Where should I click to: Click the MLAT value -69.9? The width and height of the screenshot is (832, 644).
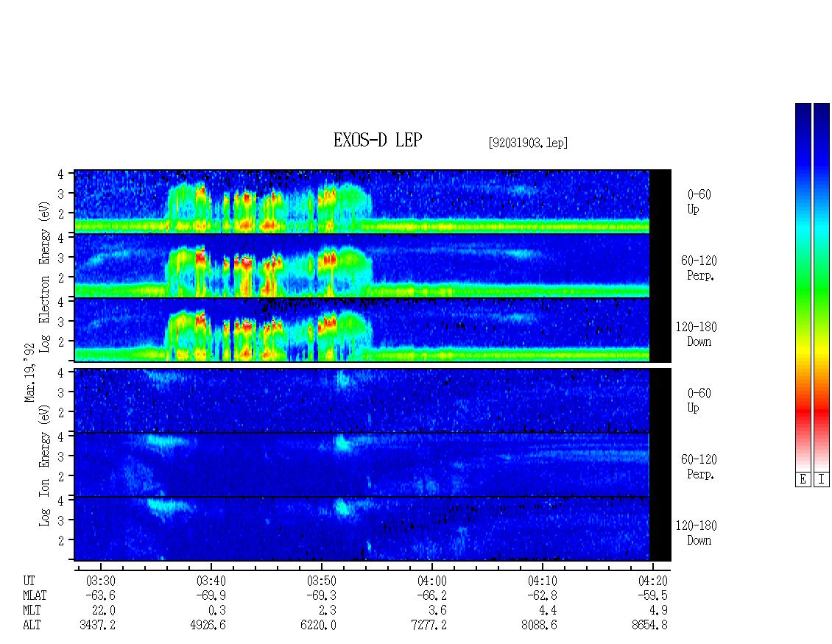click(x=211, y=595)
